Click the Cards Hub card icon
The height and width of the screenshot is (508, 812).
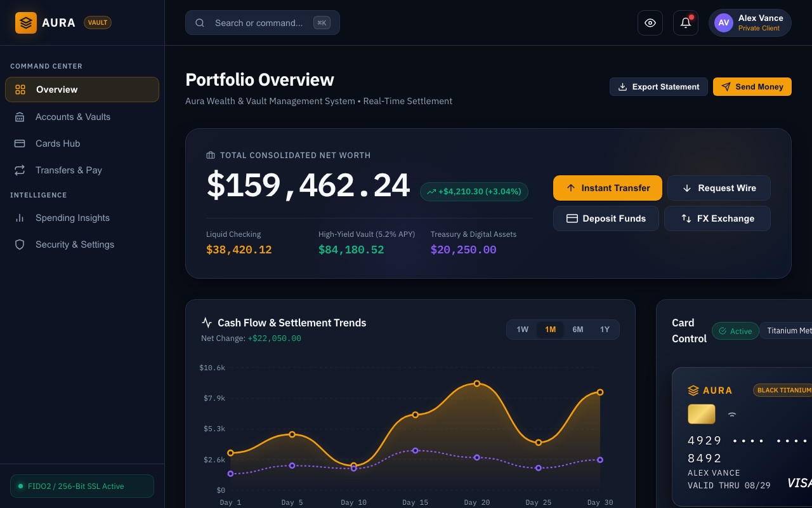coord(20,144)
